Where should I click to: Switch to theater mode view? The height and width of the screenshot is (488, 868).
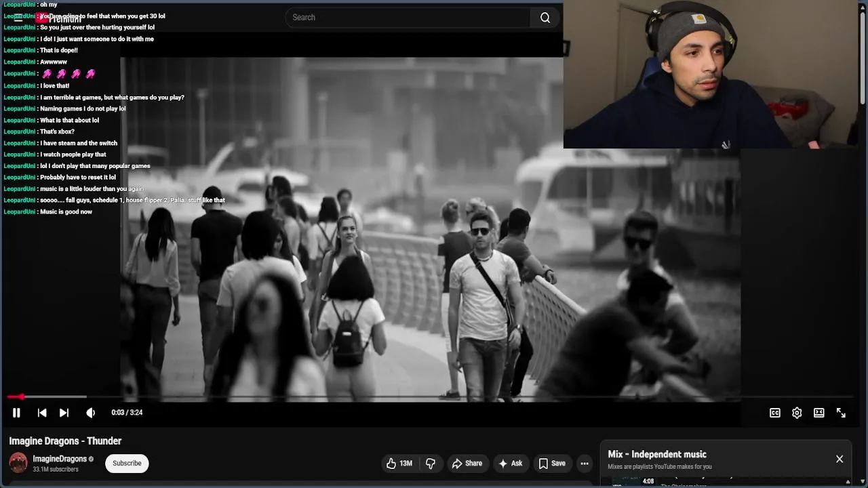pos(819,413)
